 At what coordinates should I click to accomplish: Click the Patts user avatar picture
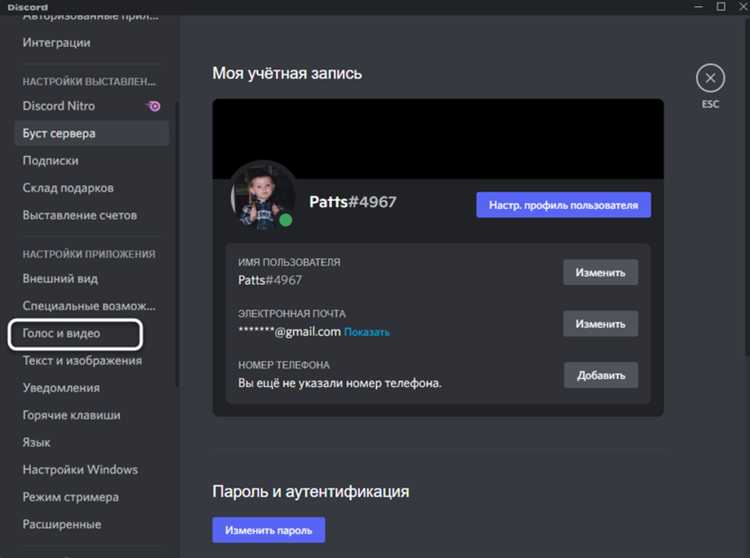click(263, 197)
